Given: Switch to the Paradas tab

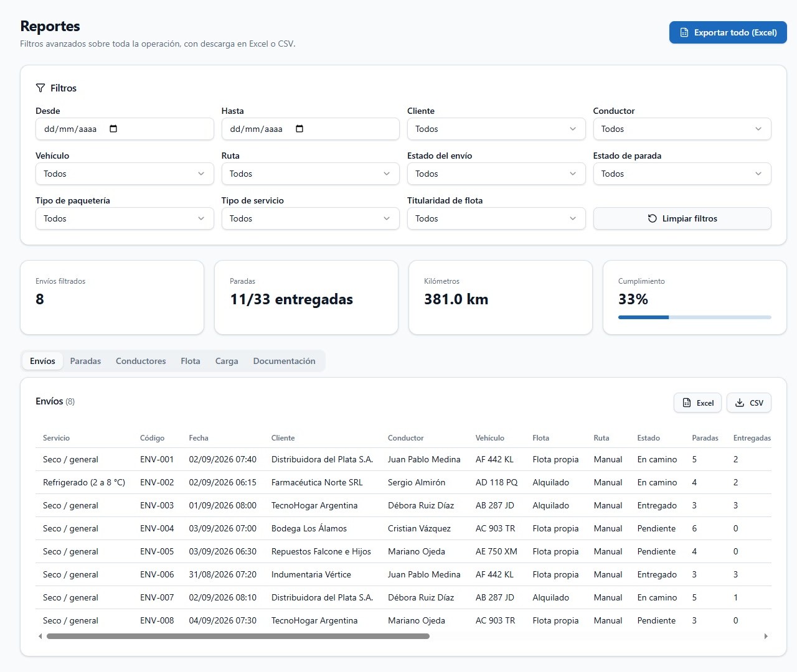Looking at the screenshot, I should [x=85, y=361].
